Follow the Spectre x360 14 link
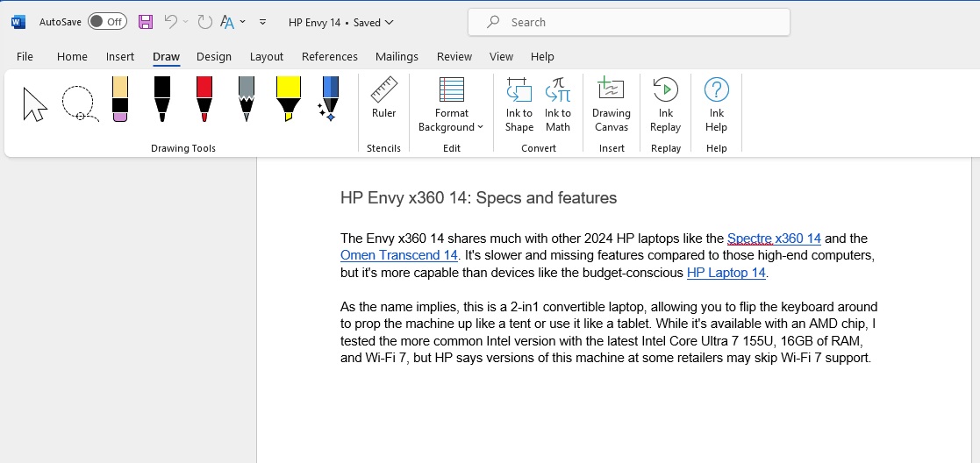Image resolution: width=980 pixels, height=463 pixels. pos(774,238)
